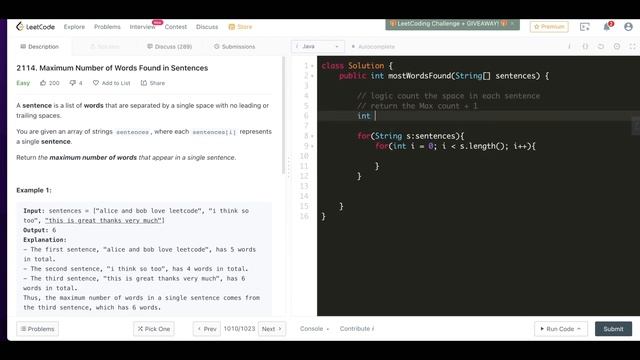Open the user profile avatar
This screenshot has height=360, width=640.
(x=629, y=27)
